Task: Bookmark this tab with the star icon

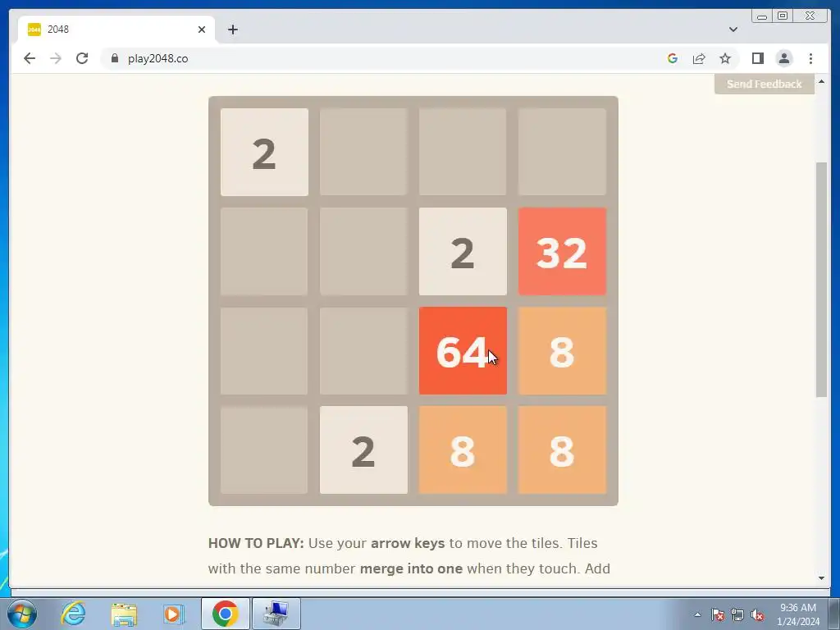Action: 725,58
